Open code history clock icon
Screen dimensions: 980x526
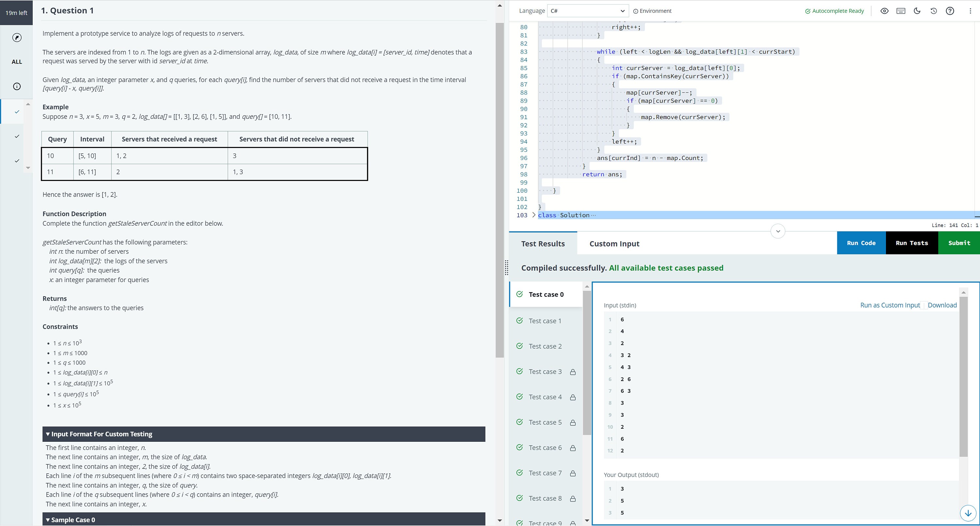pyautogui.click(x=934, y=11)
